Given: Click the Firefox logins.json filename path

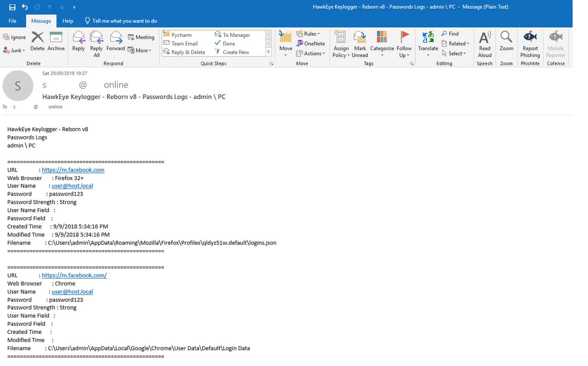Looking at the screenshot, I should pos(162,243).
